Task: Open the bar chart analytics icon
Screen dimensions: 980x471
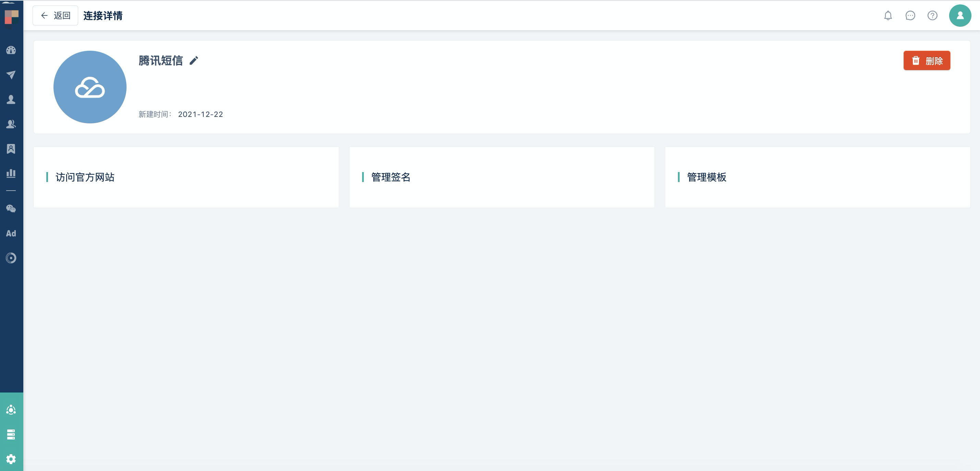Action: [11, 173]
